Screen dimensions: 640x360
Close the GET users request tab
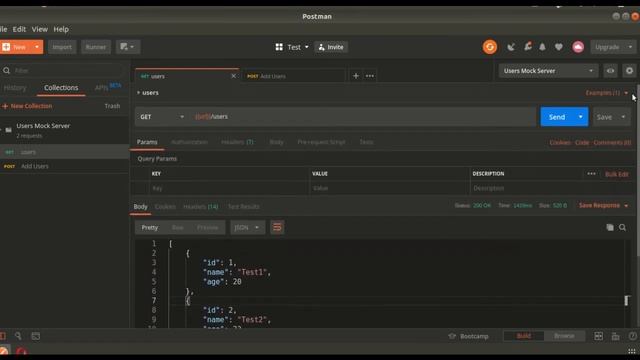233,76
